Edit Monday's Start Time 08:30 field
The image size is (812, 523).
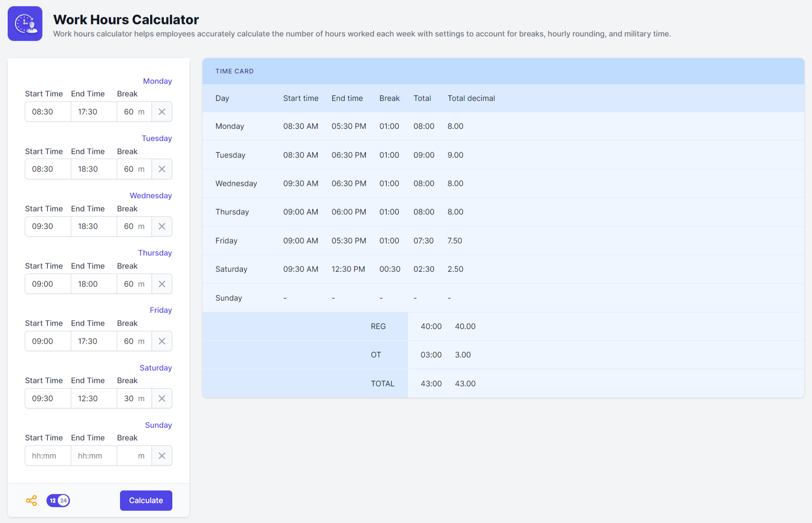[x=48, y=112]
